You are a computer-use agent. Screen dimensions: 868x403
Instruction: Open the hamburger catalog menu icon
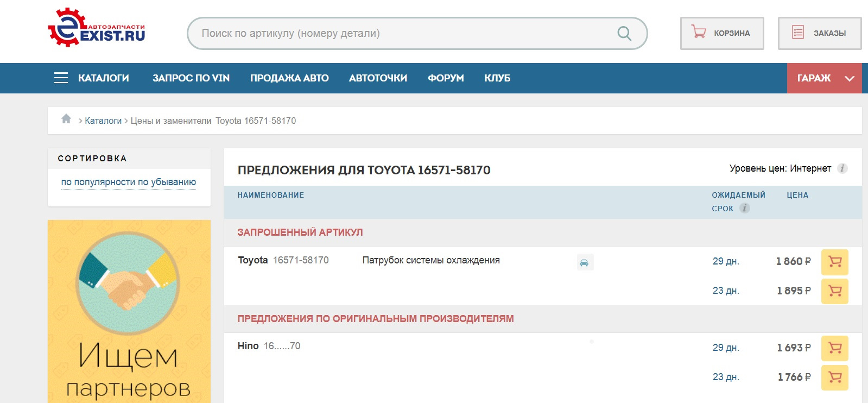coord(61,78)
